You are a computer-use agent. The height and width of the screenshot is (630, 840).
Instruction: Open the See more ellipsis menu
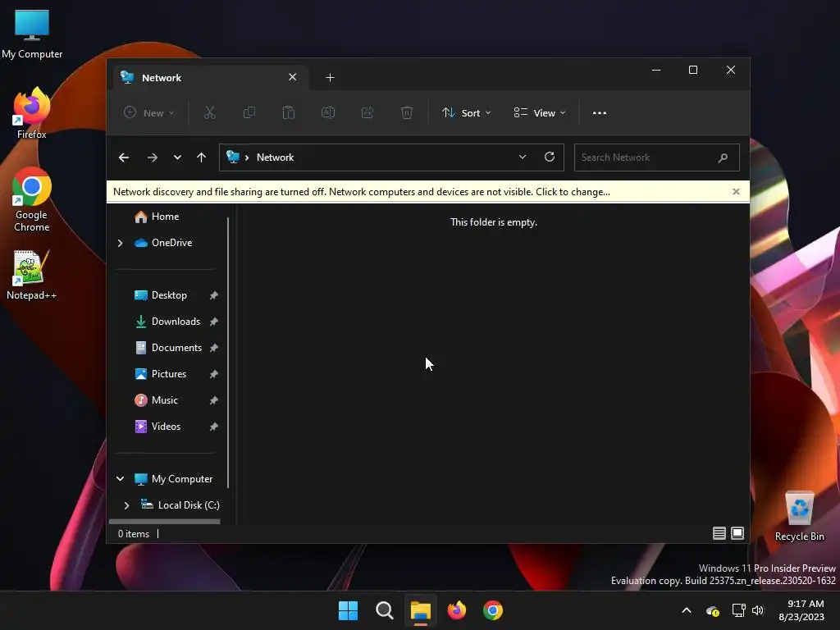(x=600, y=113)
